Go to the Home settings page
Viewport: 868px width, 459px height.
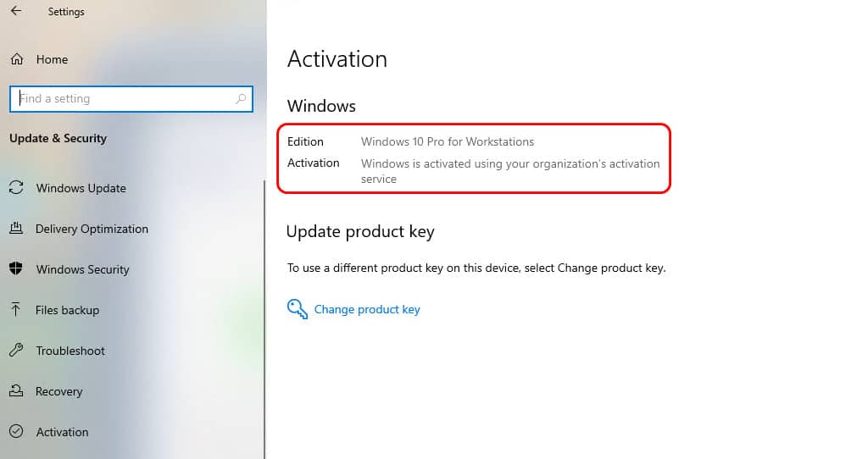(x=52, y=59)
